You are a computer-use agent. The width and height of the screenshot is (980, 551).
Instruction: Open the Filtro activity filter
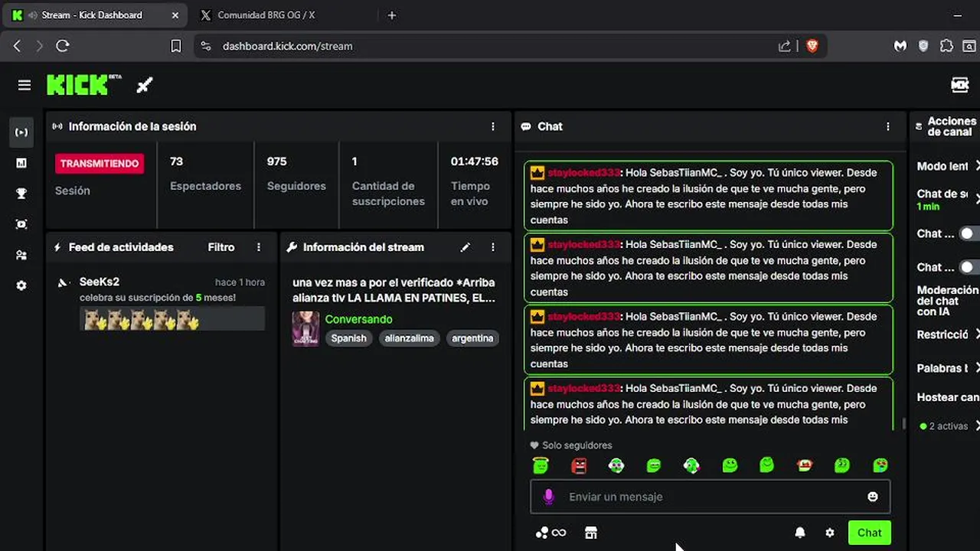click(221, 247)
